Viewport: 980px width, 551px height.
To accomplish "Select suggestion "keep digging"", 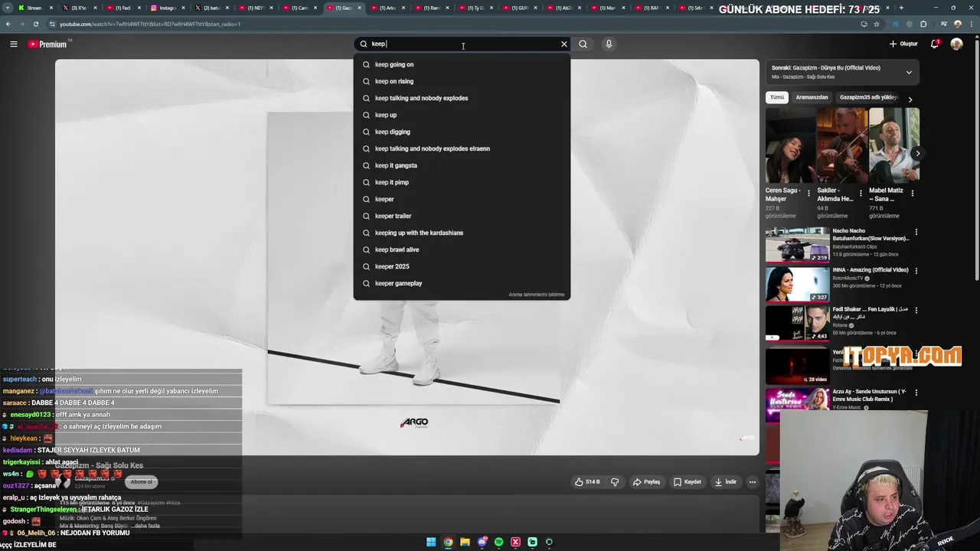I will (x=462, y=132).
